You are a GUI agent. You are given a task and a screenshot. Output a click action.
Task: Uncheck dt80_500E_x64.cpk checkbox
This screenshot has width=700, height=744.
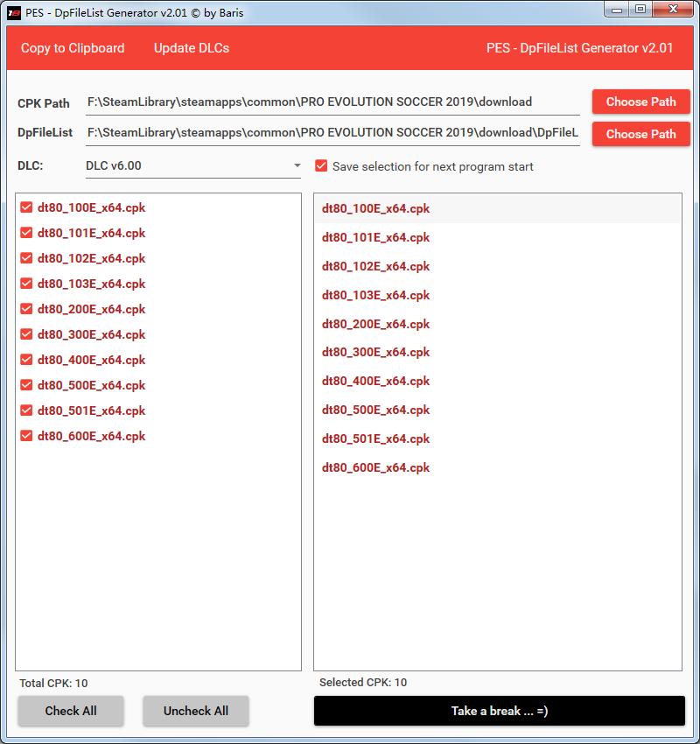(x=26, y=385)
